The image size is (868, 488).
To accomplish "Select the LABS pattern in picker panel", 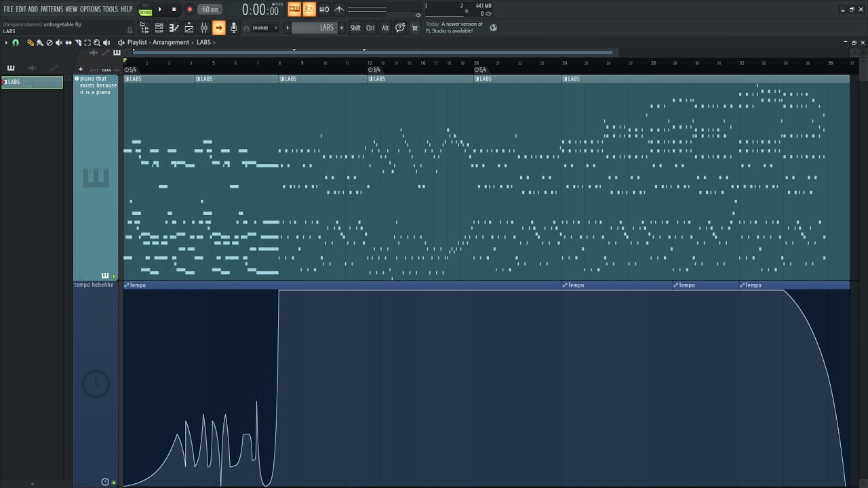I will coord(33,82).
